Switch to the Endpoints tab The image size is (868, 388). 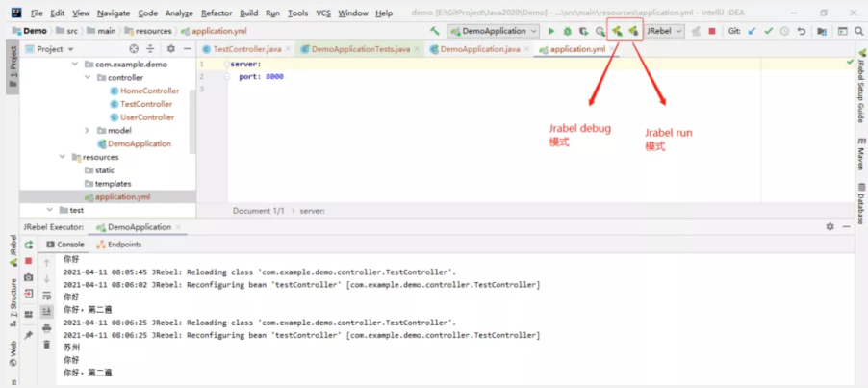(119, 245)
